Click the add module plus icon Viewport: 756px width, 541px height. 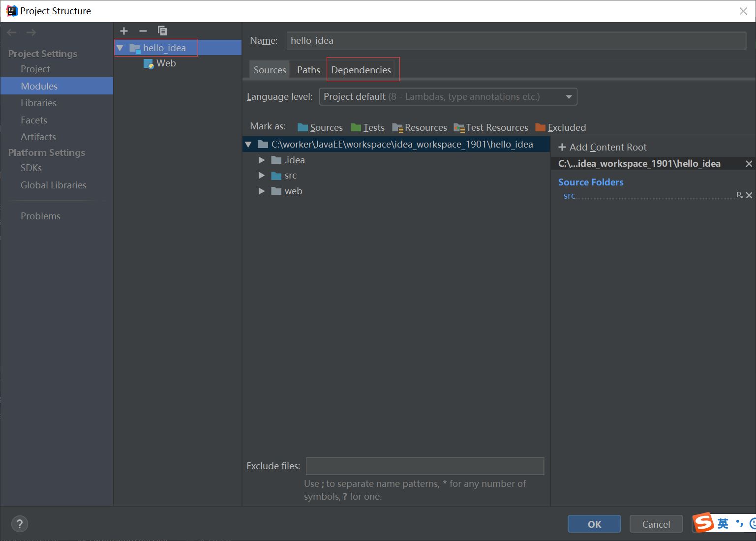click(x=124, y=31)
